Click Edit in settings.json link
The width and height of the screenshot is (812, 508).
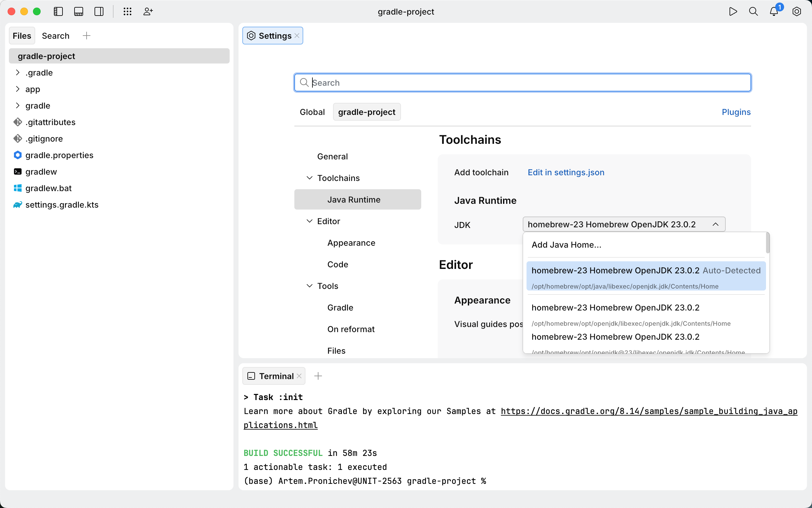[x=566, y=172]
